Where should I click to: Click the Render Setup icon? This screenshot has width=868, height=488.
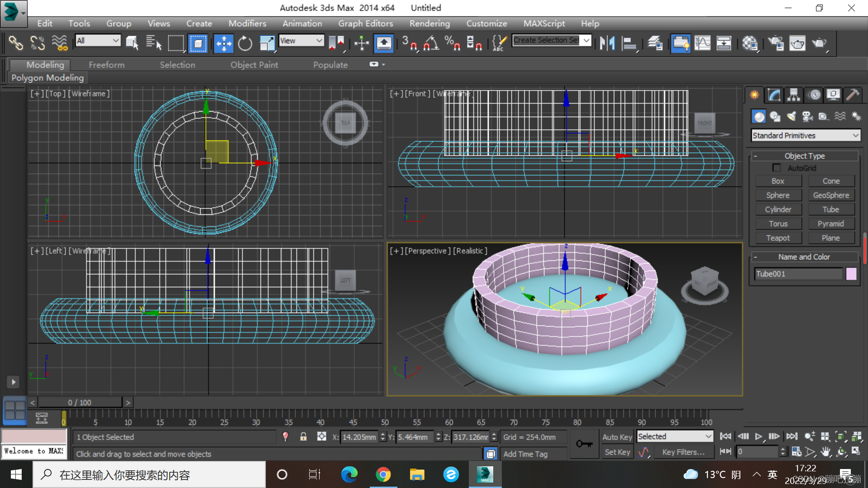[x=776, y=43]
